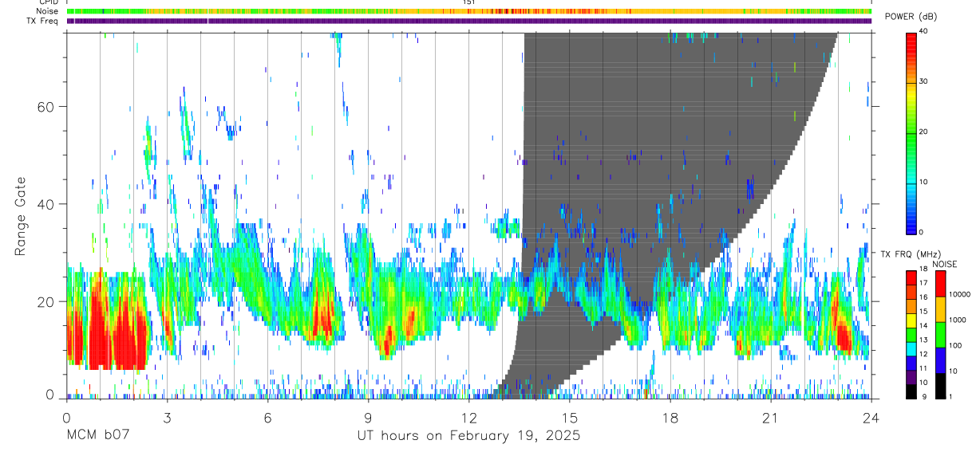
Task: Click the "20" tick on Range Gate axis
Action: coord(47,301)
